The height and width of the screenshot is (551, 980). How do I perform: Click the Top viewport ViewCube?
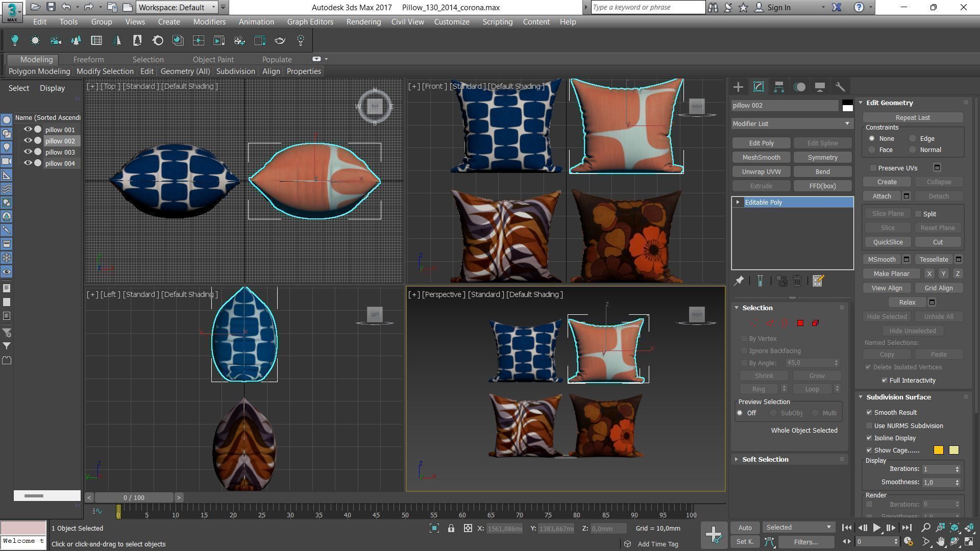click(375, 106)
